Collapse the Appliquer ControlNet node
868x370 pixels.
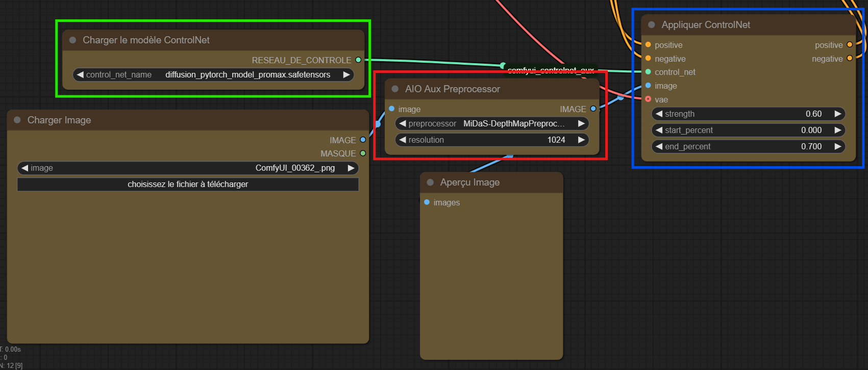pos(651,25)
